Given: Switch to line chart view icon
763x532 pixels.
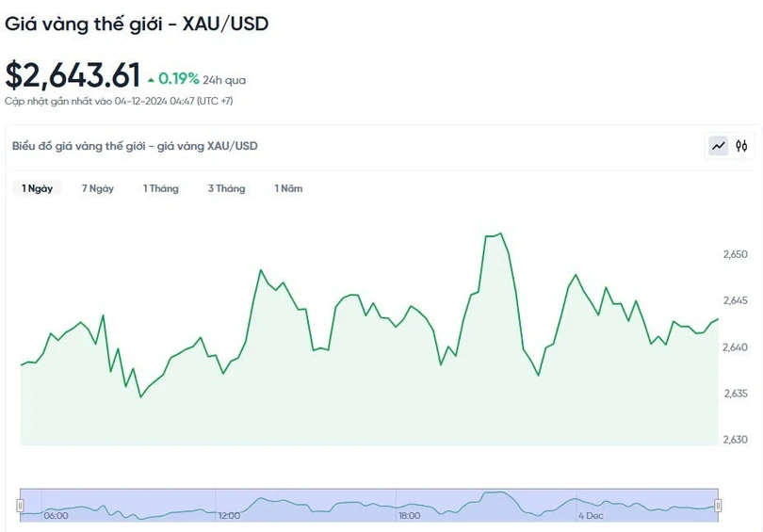Looking at the screenshot, I should pos(719,146).
